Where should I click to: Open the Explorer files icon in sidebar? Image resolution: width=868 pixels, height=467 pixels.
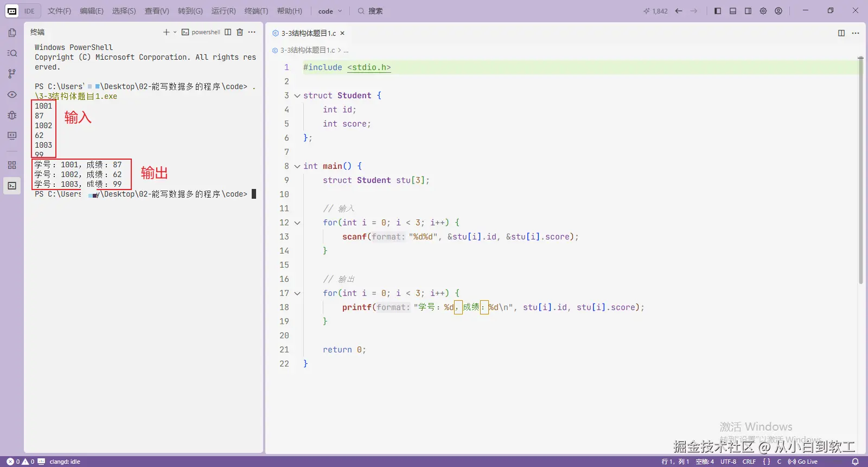click(x=12, y=33)
